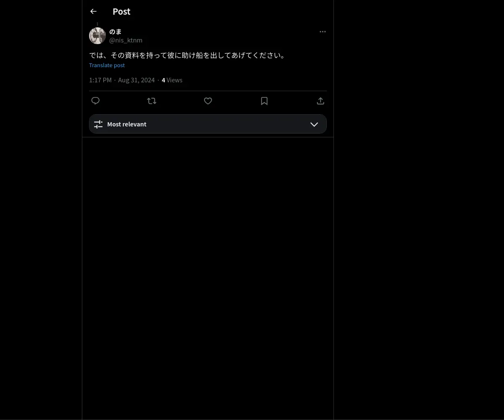Click the Japanese post text body
This screenshot has width=504, height=420.
click(x=188, y=55)
